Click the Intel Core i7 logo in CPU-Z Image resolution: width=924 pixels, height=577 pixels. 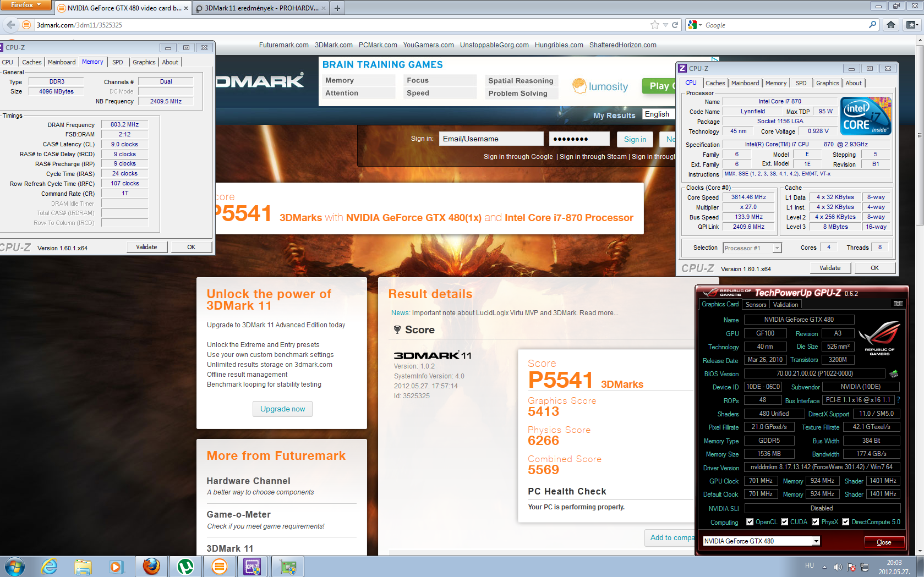pos(866,116)
